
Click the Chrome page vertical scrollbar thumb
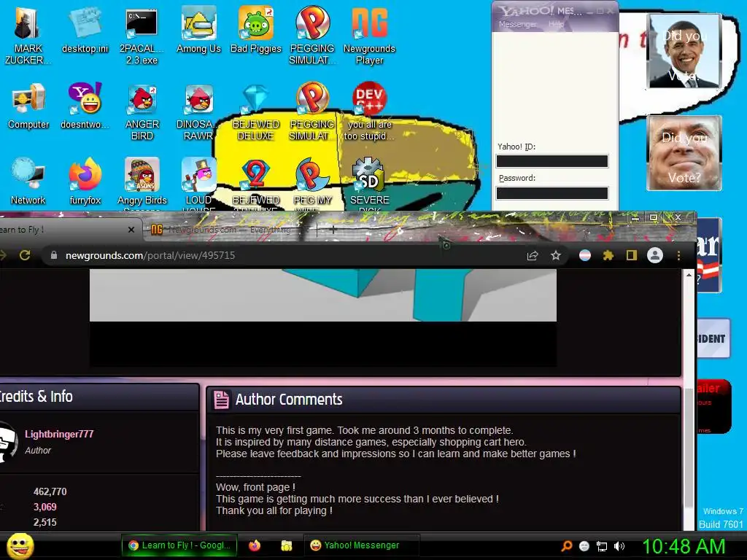coord(689,448)
